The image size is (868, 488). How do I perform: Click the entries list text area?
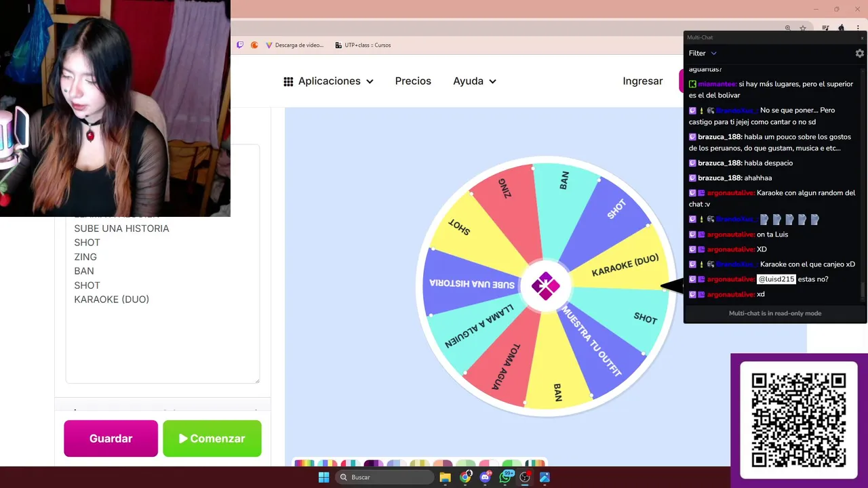pyautogui.click(x=163, y=264)
